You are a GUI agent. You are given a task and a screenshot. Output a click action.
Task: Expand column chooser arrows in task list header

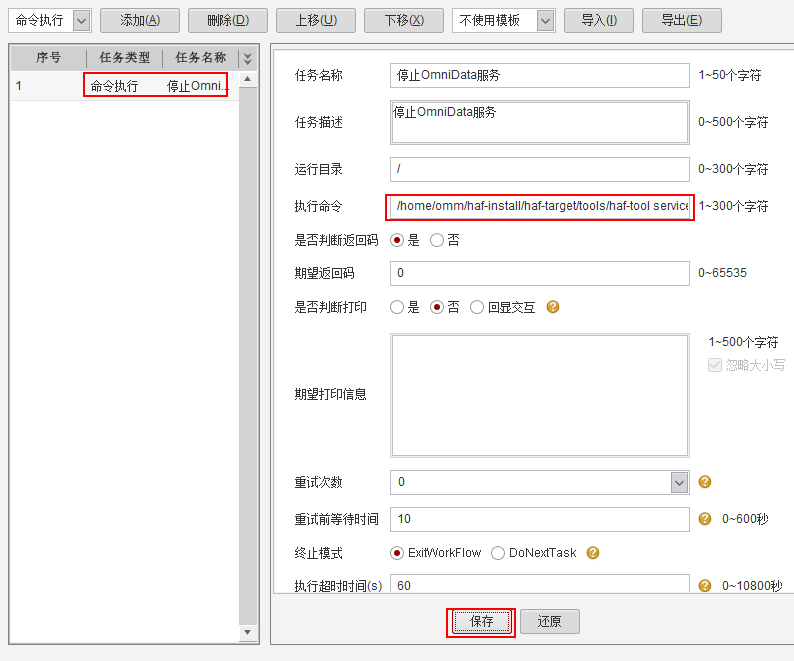click(x=248, y=58)
